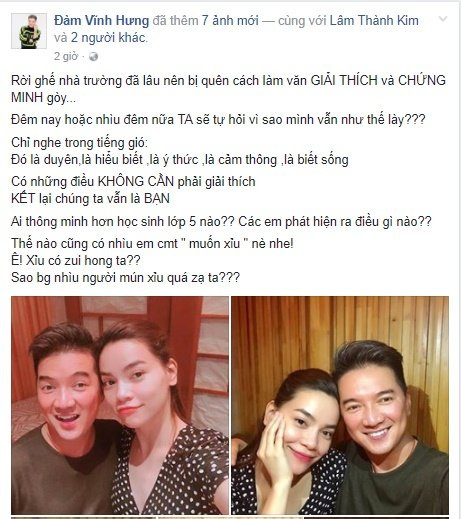Open partially visible photo below left image
This screenshot has width=461, height=519.
tap(83, 518)
